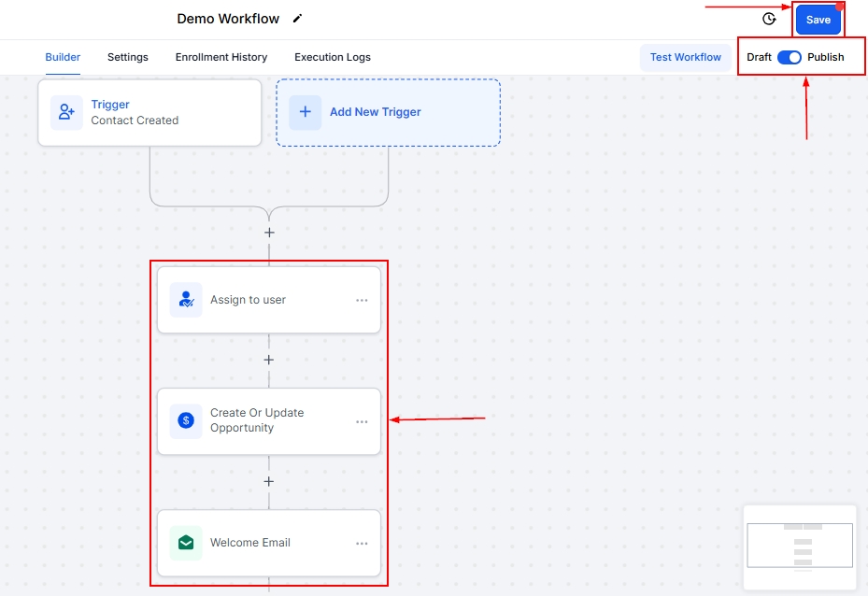Toggle the Draft/Publish switch
The height and width of the screenshot is (596, 868).
point(790,57)
